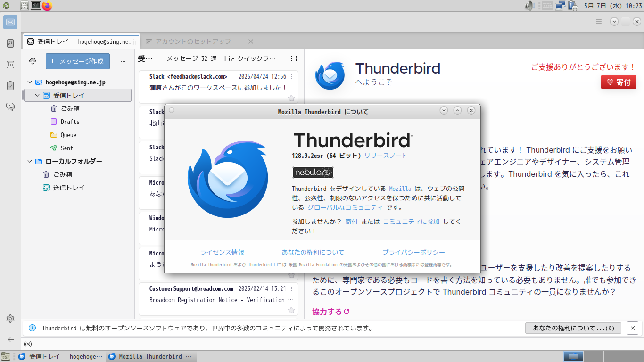Click the 寄付 link in About dialog
Screen dimensions: 644x362
[351, 222]
